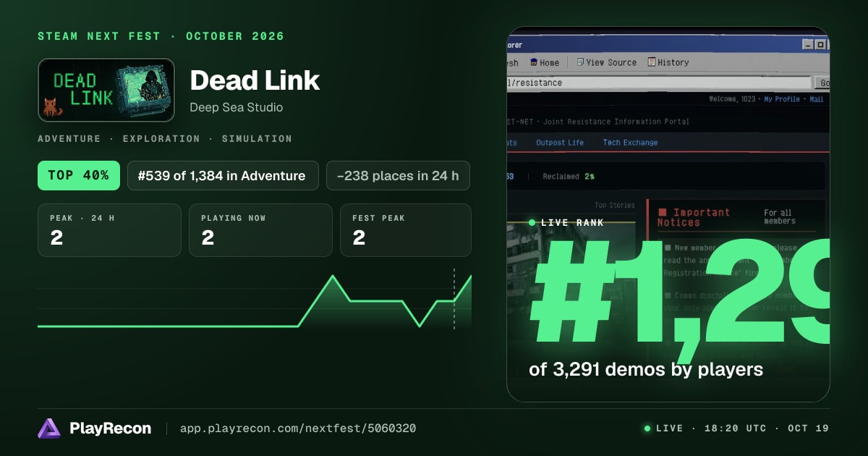Click the FEST PEAK stat card
Viewport: 868px width, 456px height.
tap(406, 230)
